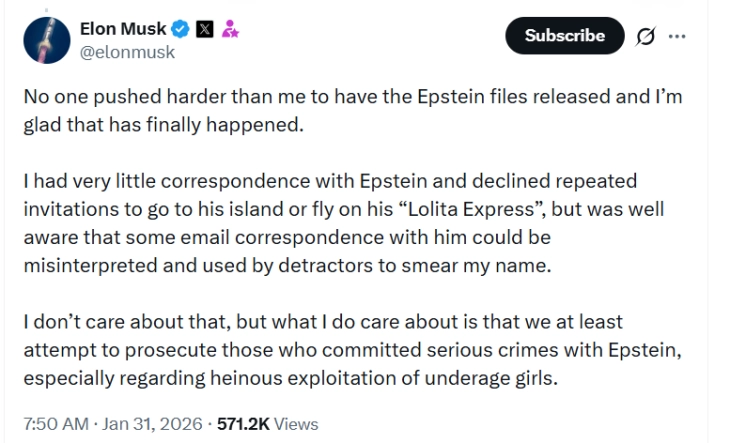
Task: Click the blue verified checkmark badge
Action: (x=181, y=30)
